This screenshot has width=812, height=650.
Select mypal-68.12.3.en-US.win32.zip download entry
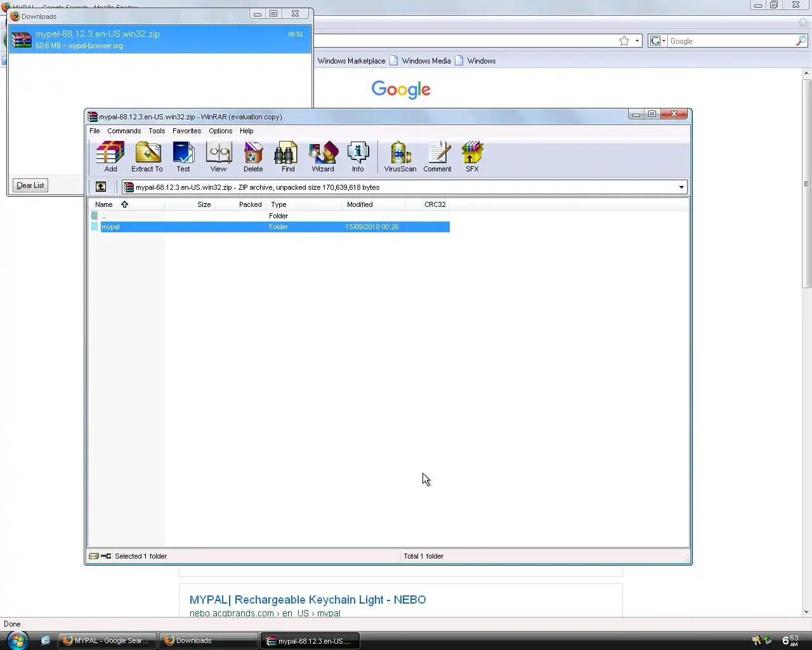[160, 39]
